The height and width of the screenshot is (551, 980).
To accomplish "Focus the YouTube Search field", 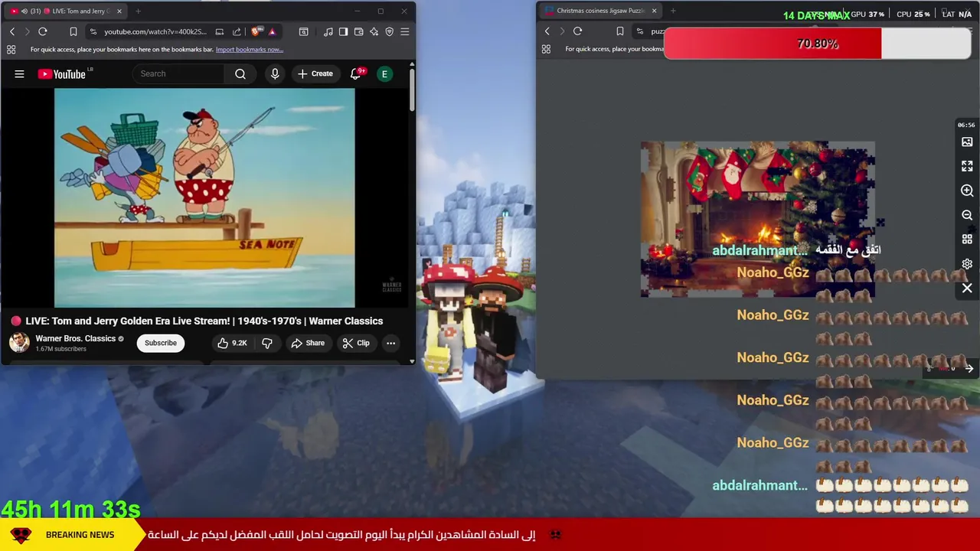I will pos(179,73).
